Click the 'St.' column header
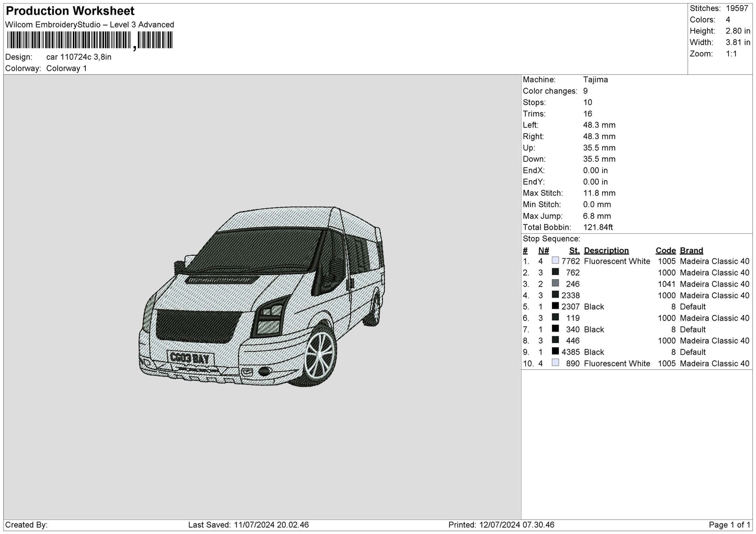Image resolution: width=756 pixels, height=534 pixels. (574, 251)
